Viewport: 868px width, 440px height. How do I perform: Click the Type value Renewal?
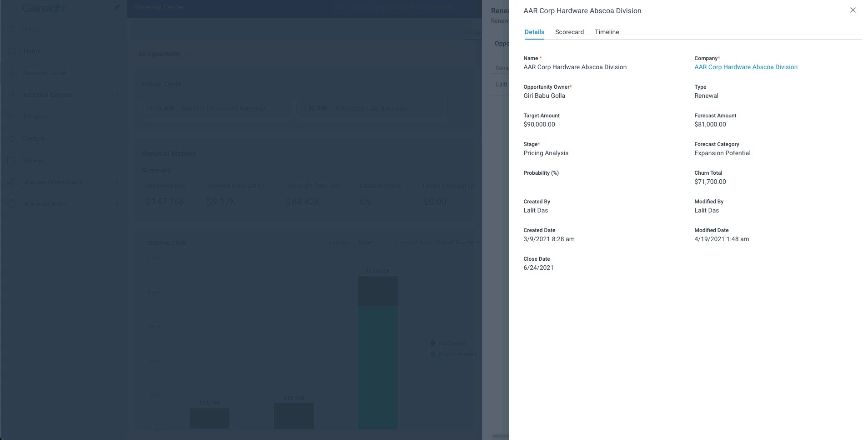(x=706, y=96)
